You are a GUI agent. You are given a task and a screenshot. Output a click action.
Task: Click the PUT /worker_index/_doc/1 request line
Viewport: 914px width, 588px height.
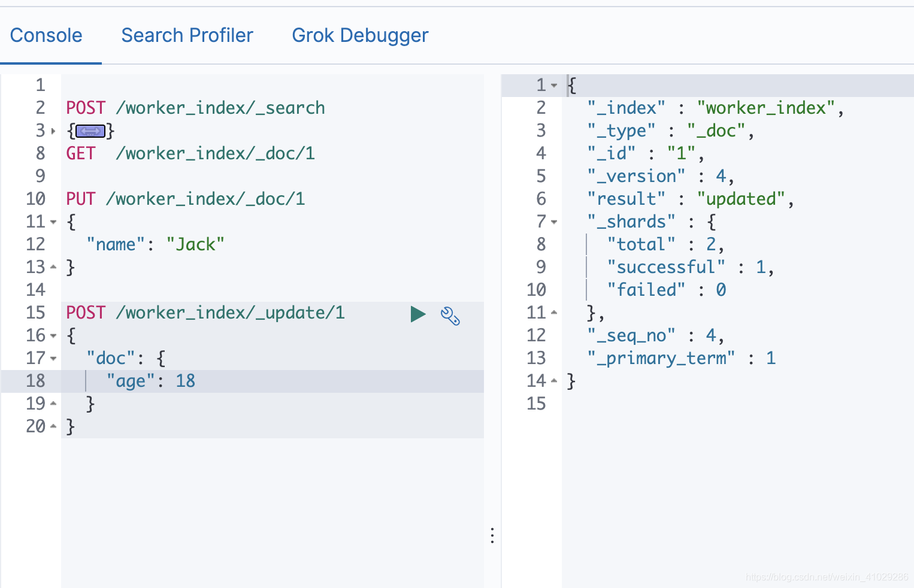coord(185,199)
